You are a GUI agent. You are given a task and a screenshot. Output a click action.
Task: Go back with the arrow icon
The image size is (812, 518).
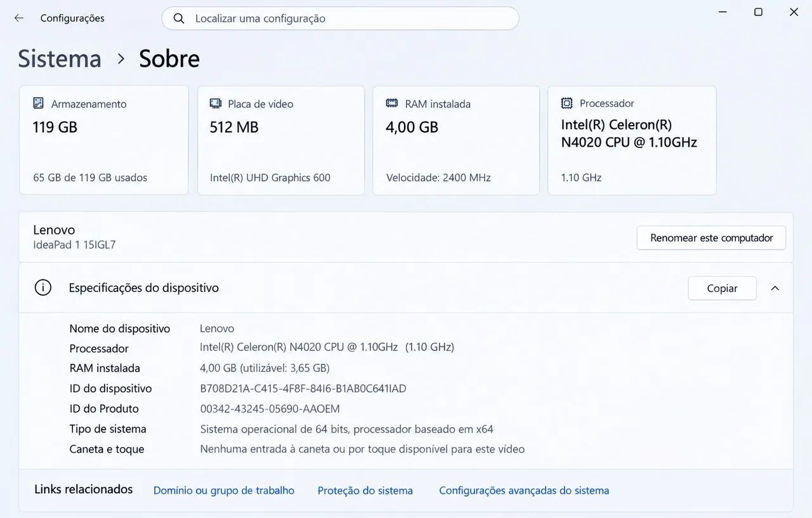tap(19, 18)
